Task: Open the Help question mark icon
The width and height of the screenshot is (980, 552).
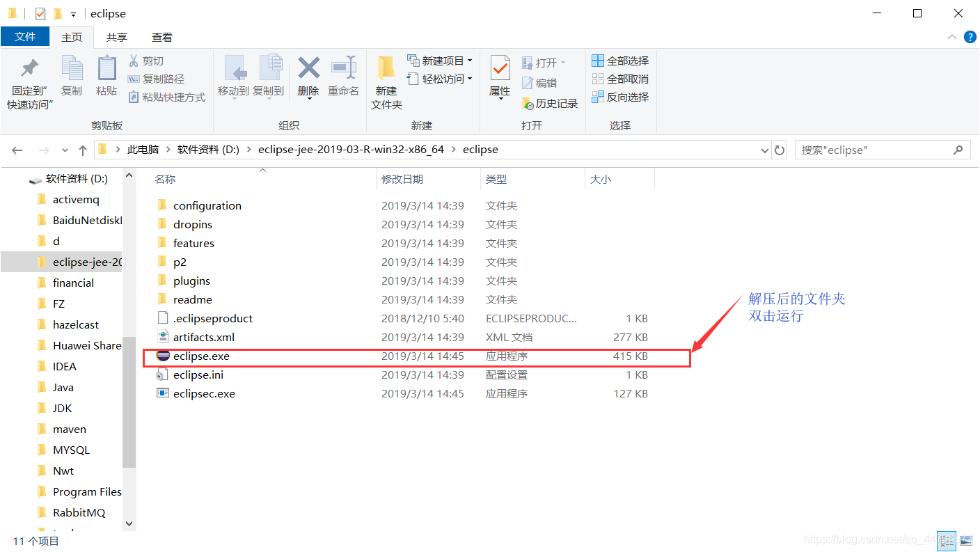Action: click(x=970, y=37)
